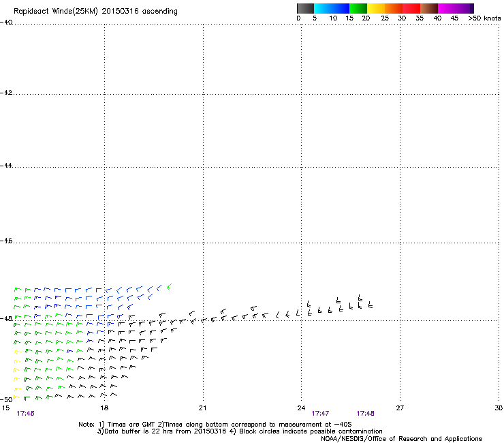The image size is (504, 443).
Task: Click the plot title 'Rapidscat Winds(25KM) 20150316 ascending'
Action: coord(95,12)
